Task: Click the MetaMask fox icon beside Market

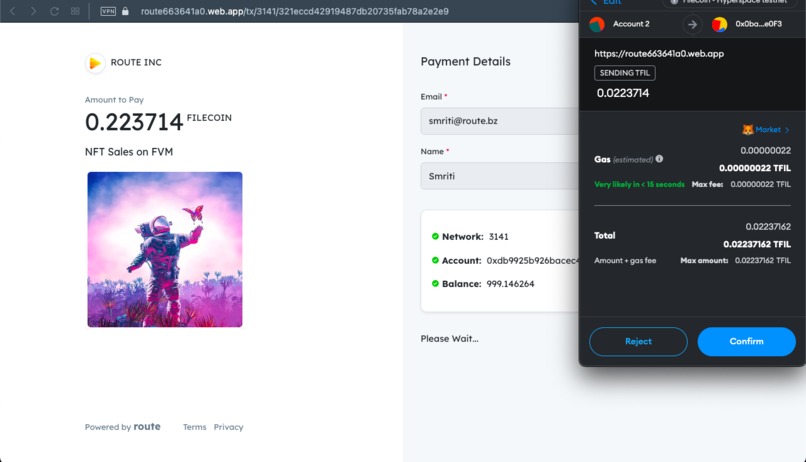Action: coord(747,130)
